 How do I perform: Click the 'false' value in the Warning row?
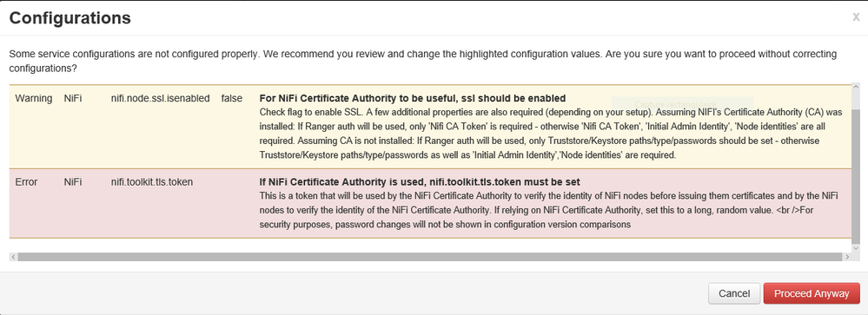(x=231, y=98)
